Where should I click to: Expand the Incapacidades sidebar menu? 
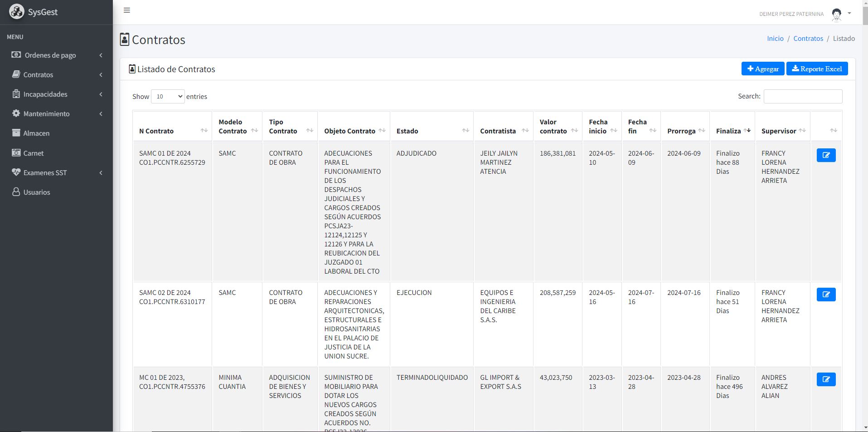point(45,94)
